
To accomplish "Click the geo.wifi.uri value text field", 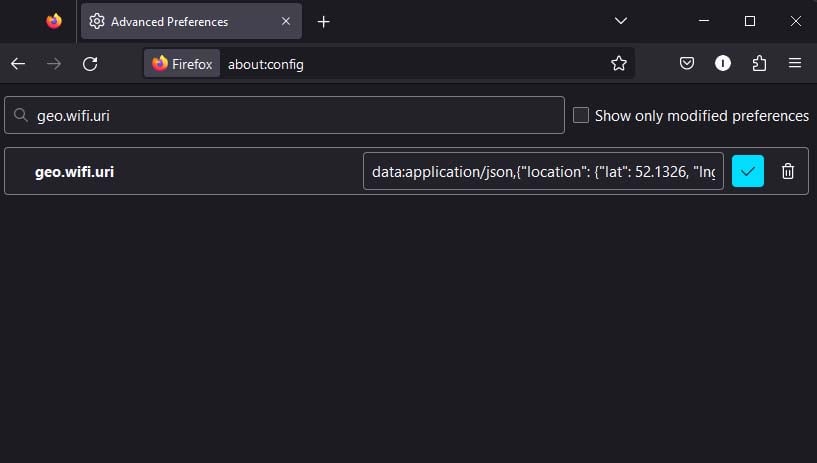I will tap(543, 172).
